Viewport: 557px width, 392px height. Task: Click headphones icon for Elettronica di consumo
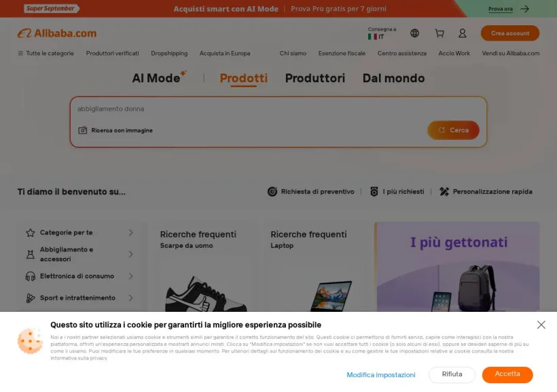(30, 276)
